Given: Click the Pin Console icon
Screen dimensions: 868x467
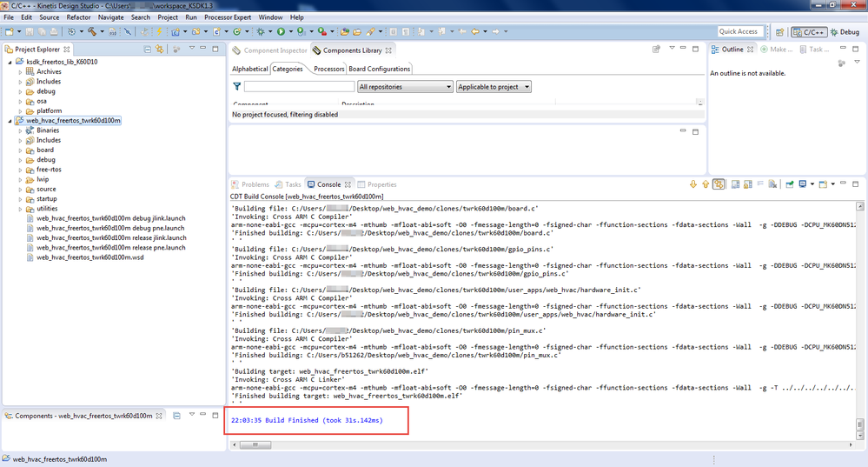Looking at the screenshot, I should click(x=790, y=184).
